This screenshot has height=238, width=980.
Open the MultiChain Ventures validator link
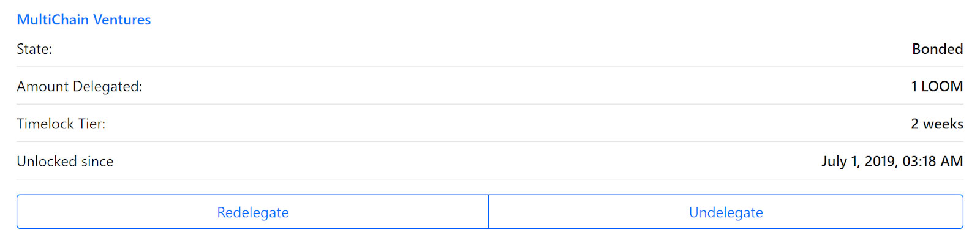(84, 20)
